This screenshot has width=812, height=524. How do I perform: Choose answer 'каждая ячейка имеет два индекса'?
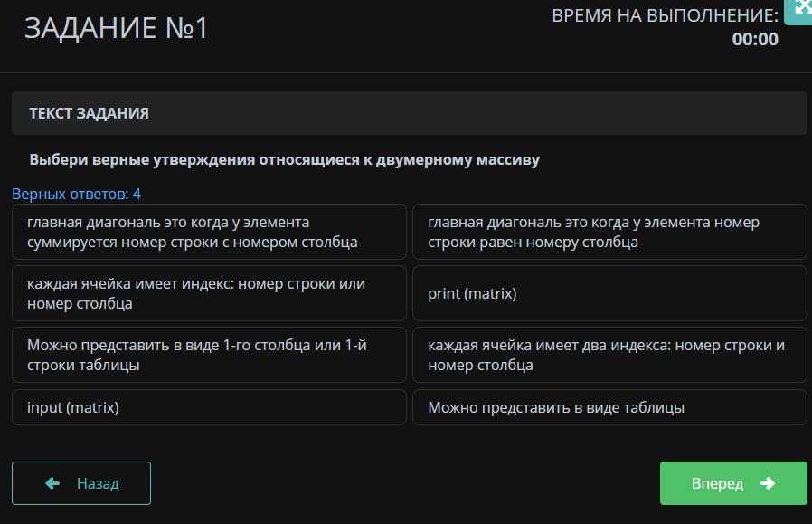[x=609, y=355]
